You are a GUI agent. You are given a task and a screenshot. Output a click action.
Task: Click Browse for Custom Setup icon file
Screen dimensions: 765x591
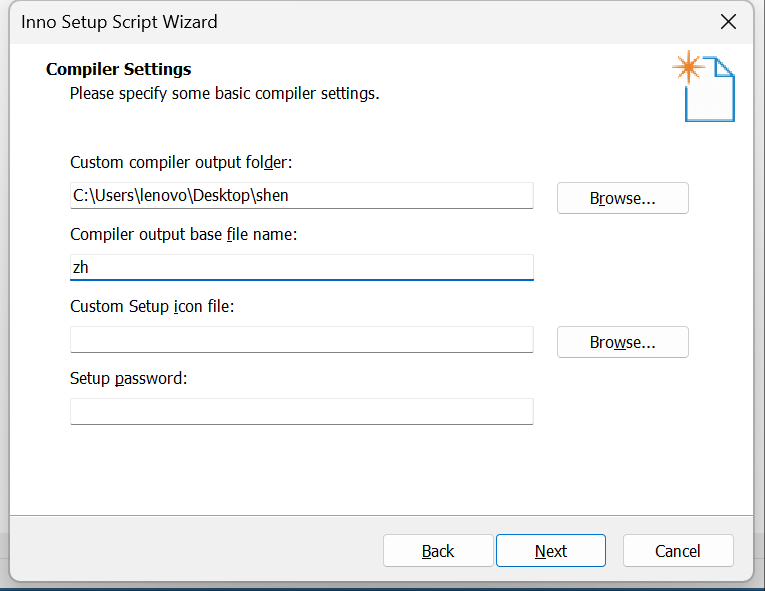[623, 342]
